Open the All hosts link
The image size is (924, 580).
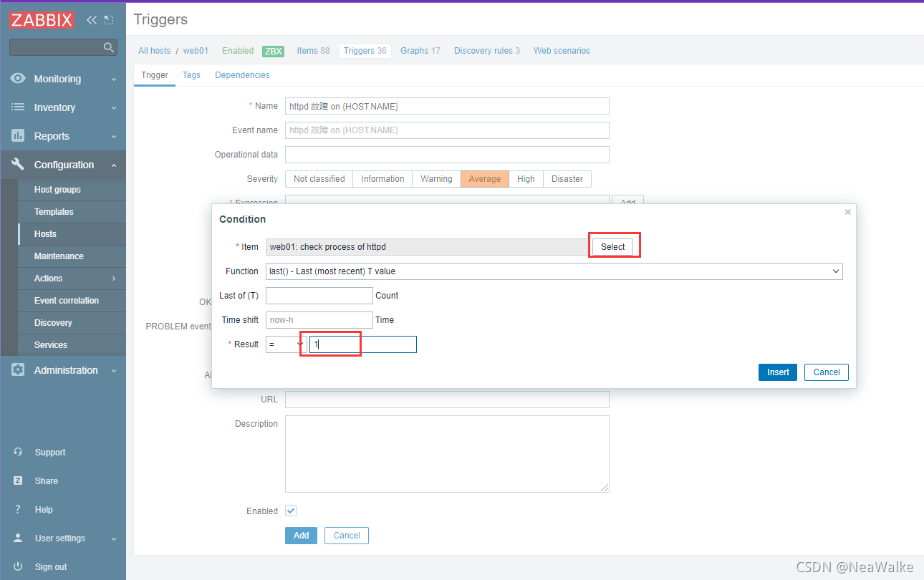pyautogui.click(x=155, y=51)
